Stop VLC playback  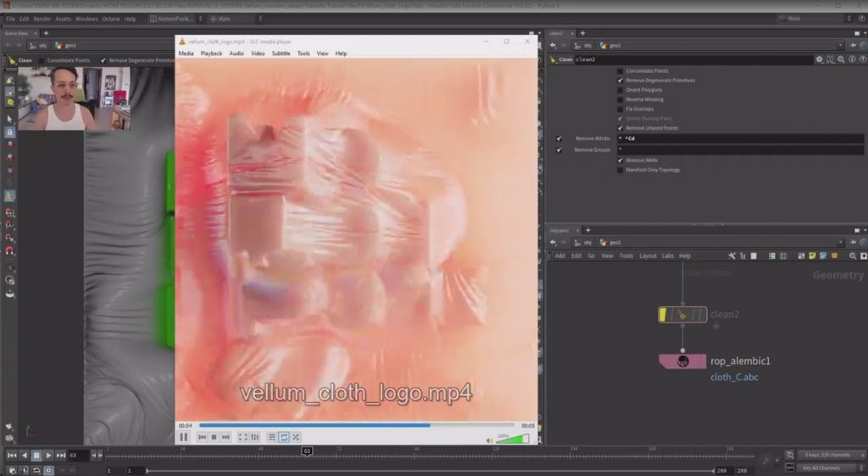(214, 437)
